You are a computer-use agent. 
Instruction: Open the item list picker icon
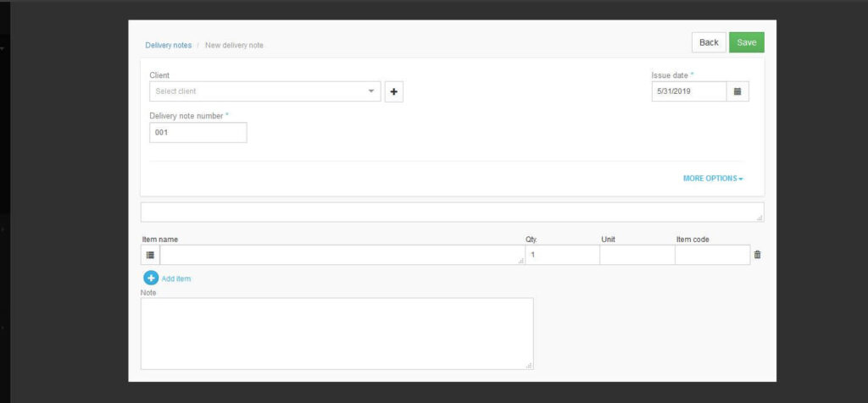tap(150, 255)
